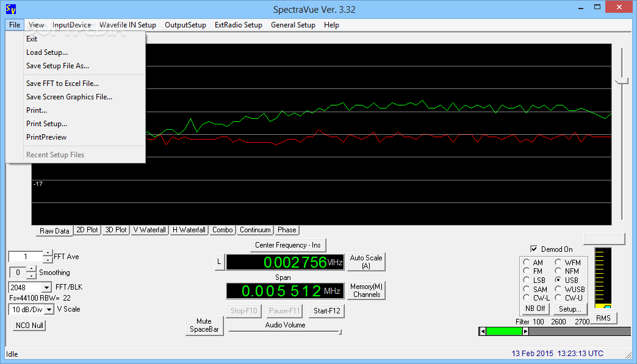Open the InputDevice menu
Viewport: 637px width, 364px height.
[71, 25]
